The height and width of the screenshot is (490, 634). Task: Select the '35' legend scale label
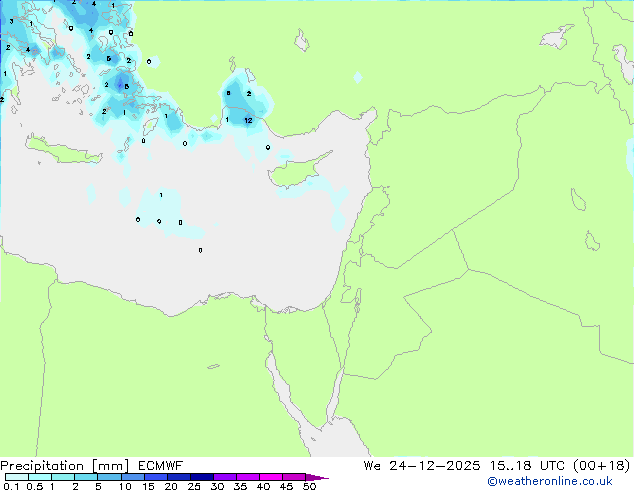coord(240,486)
